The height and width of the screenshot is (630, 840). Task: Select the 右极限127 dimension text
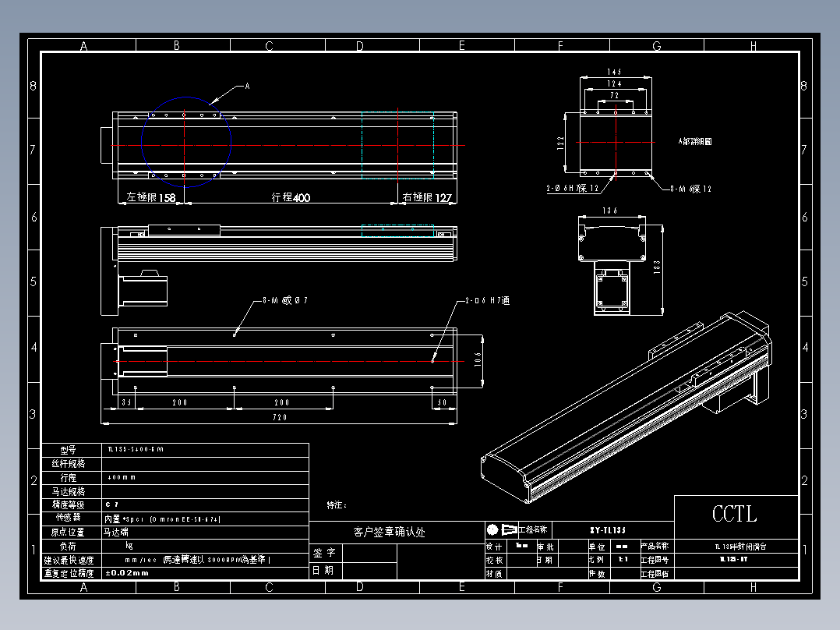[x=427, y=197]
